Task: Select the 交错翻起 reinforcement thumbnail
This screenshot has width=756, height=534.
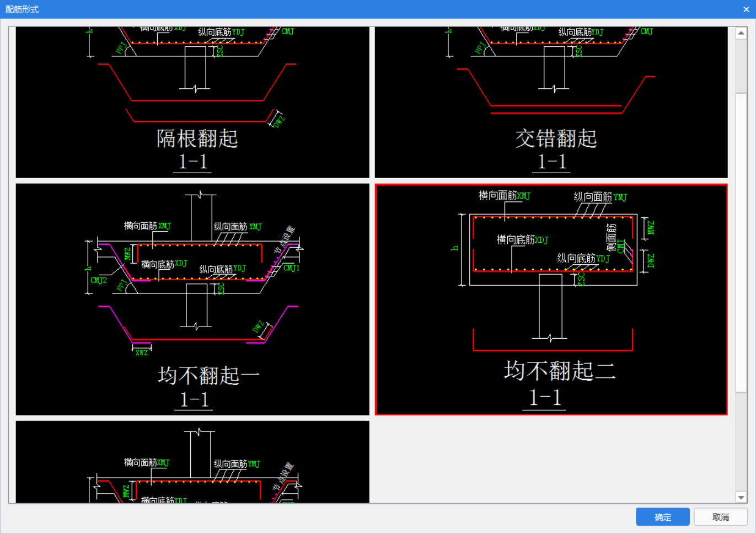Action: point(551,102)
